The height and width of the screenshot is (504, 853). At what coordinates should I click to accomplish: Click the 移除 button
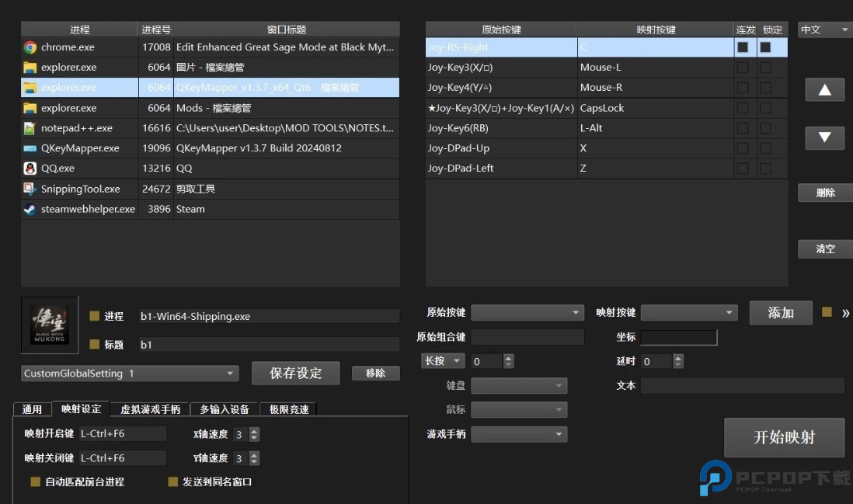pos(375,374)
